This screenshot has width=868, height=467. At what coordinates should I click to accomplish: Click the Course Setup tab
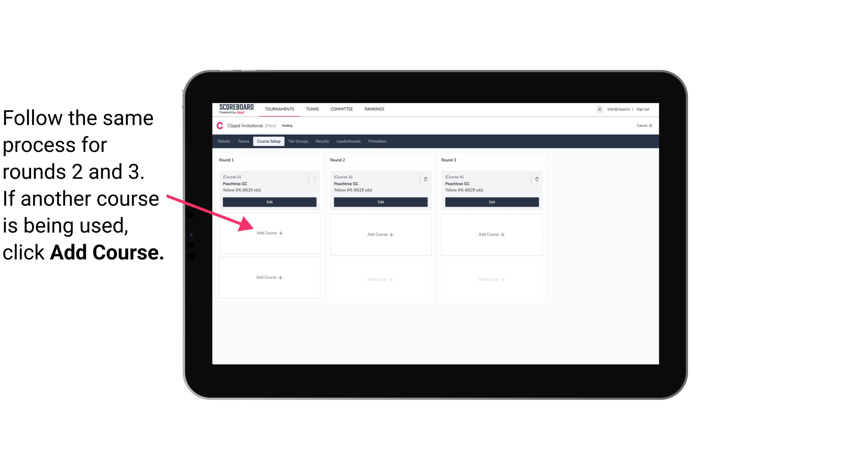[x=268, y=142]
